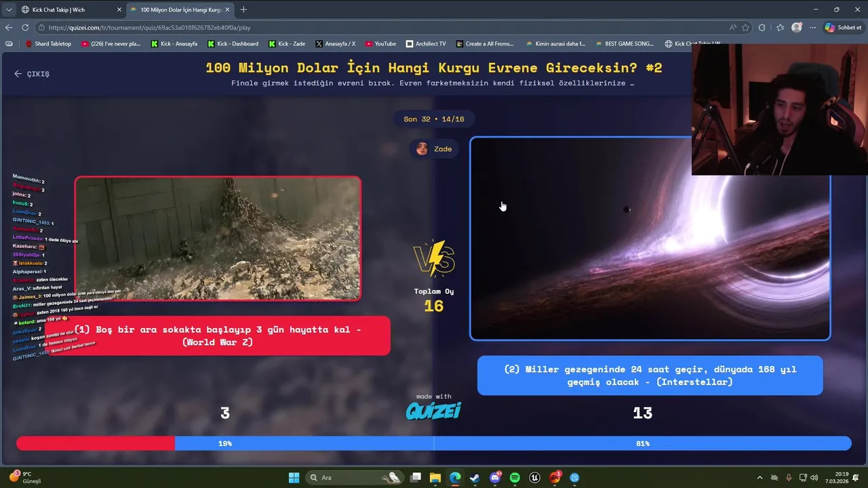Select the World War Z zombie thumbnail
Viewport: 868px width, 488px height.
218,239
